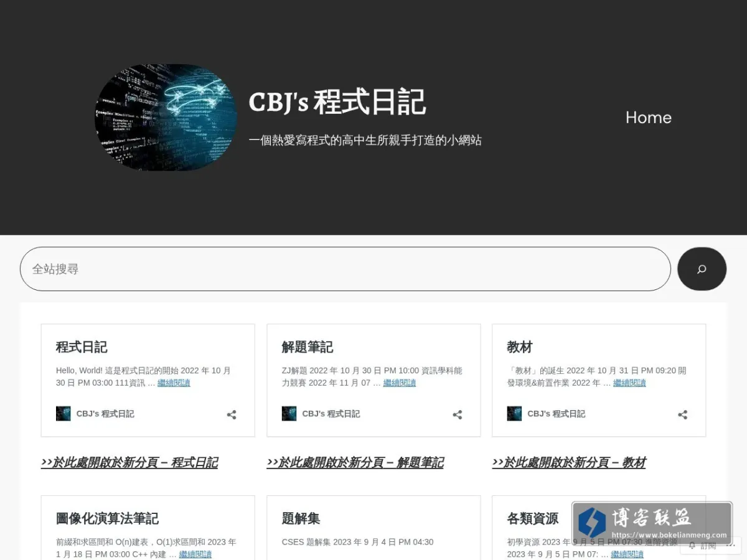This screenshot has height=560, width=747.
Task: Click the author name in 教材 card
Action: pyautogui.click(x=557, y=414)
